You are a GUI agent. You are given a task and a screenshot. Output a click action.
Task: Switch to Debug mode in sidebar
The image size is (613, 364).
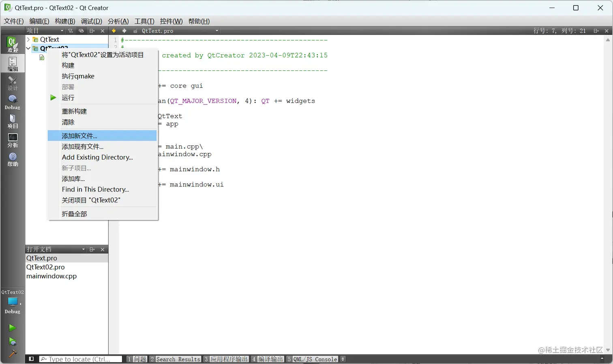pos(13,102)
